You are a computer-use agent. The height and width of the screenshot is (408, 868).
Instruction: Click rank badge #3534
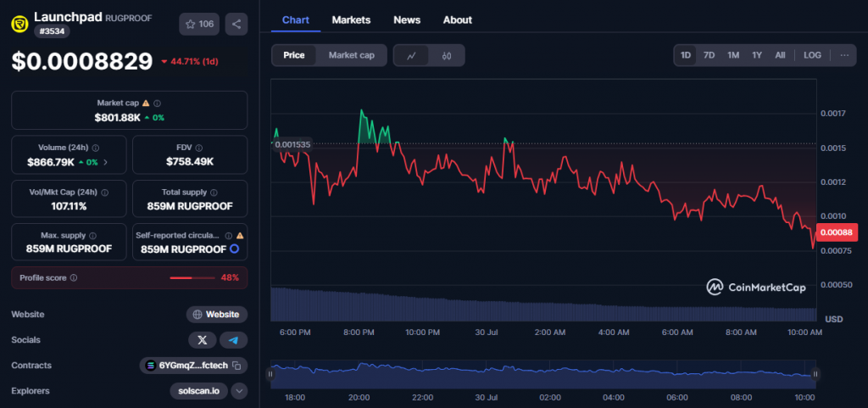(x=52, y=31)
